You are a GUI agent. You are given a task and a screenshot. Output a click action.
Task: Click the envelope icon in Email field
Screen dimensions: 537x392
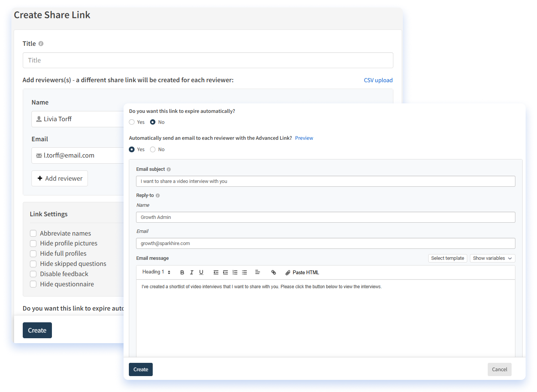click(39, 156)
